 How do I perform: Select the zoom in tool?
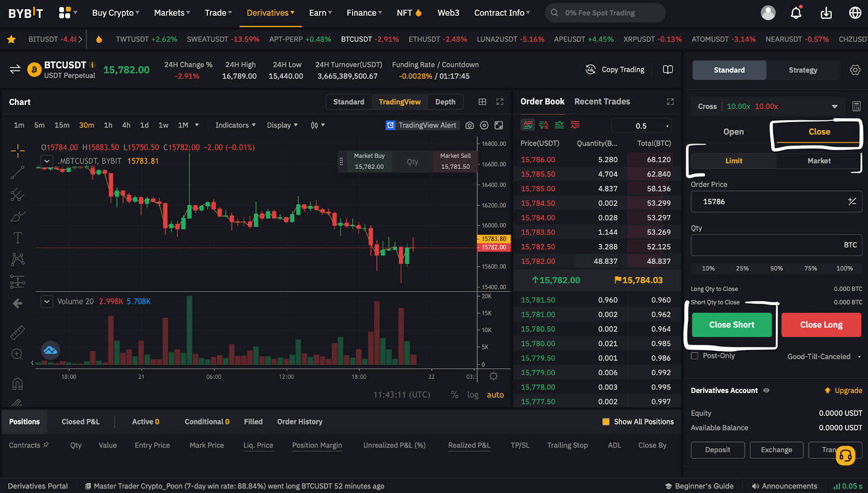tap(17, 355)
